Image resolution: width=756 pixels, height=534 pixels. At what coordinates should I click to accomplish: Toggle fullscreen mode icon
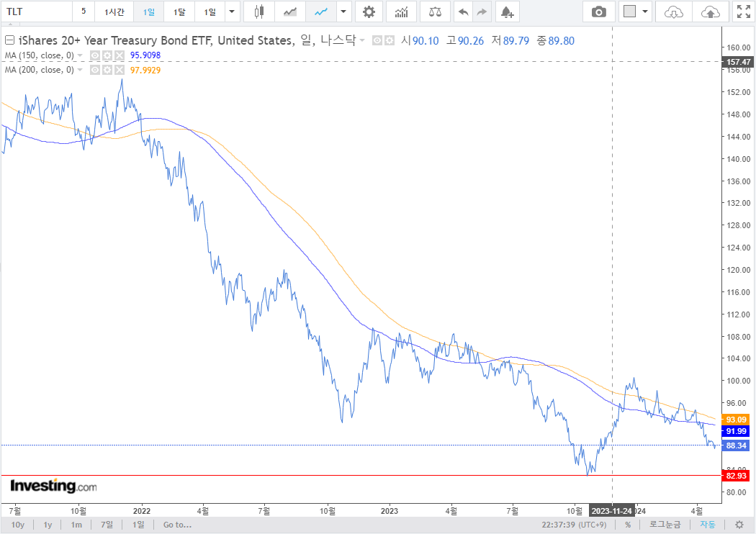pyautogui.click(x=744, y=12)
